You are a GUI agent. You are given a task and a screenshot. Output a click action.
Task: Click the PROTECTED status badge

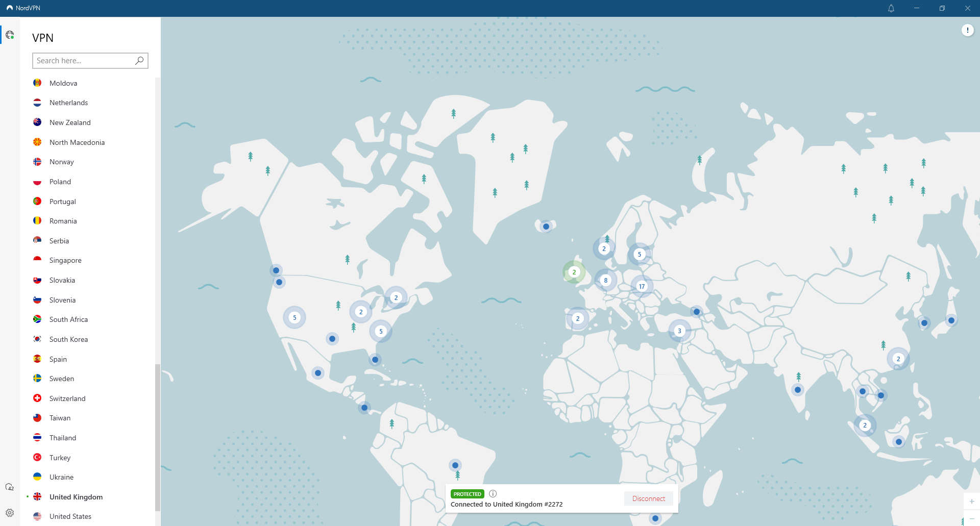click(x=467, y=494)
